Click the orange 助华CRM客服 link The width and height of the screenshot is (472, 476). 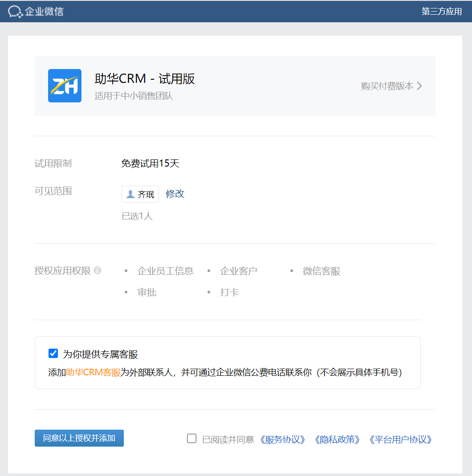(93, 372)
